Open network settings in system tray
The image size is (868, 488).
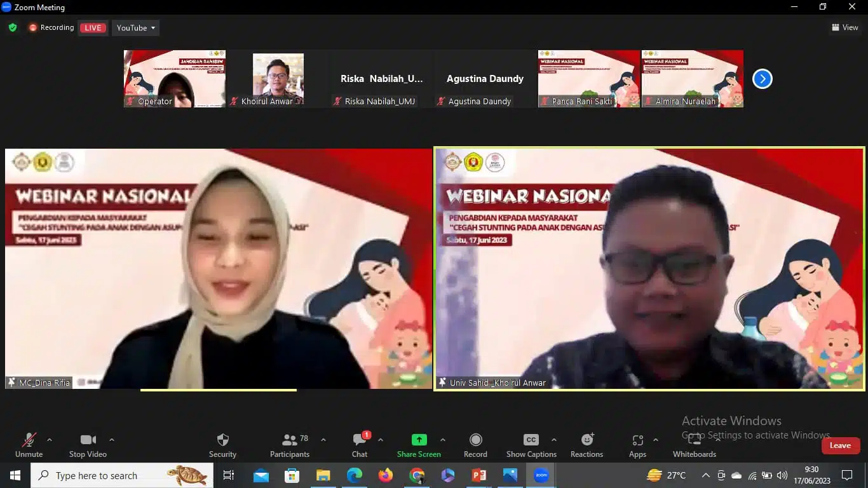752,475
